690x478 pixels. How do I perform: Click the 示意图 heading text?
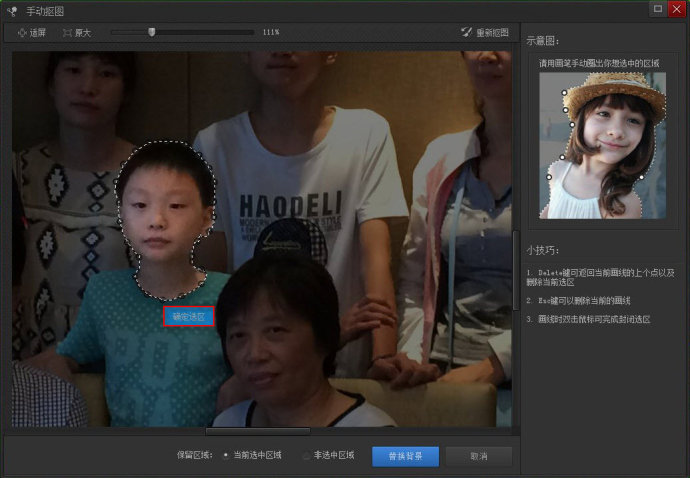point(543,41)
